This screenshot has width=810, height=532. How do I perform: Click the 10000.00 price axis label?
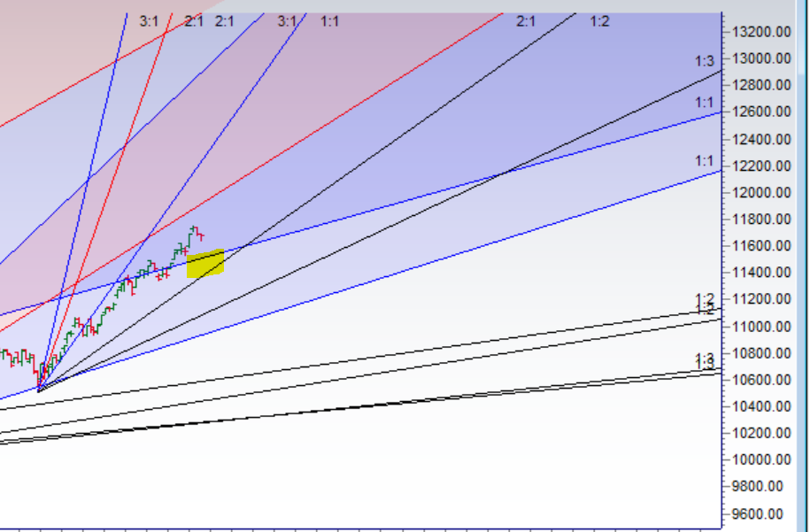click(760, 460)
